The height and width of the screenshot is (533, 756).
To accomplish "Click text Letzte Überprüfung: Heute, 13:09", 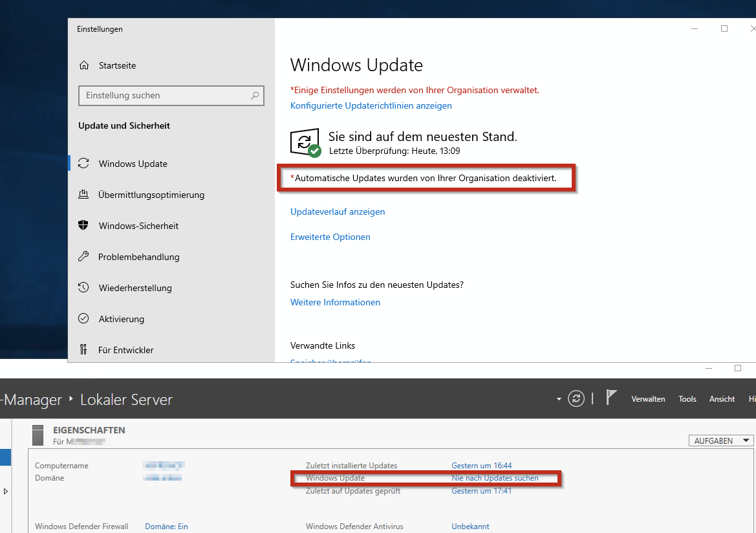I will 394,151.
